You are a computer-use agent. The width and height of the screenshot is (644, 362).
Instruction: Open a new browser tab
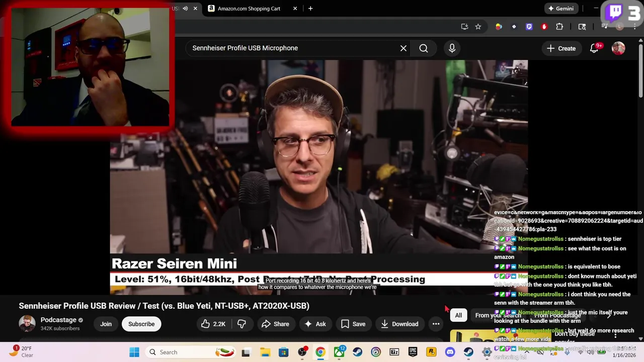pos(310,9)
